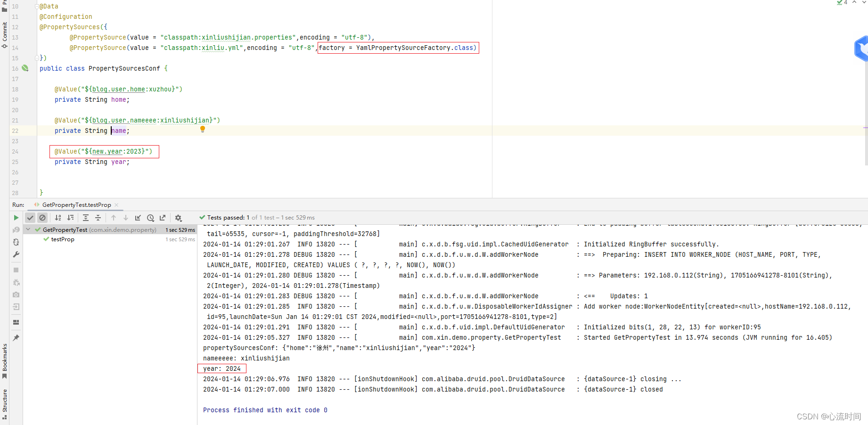Image resolution: width=868 pixels, height=425 pixels.
Task: Toggle auto-test rerun icon
Action: point(16,242)
